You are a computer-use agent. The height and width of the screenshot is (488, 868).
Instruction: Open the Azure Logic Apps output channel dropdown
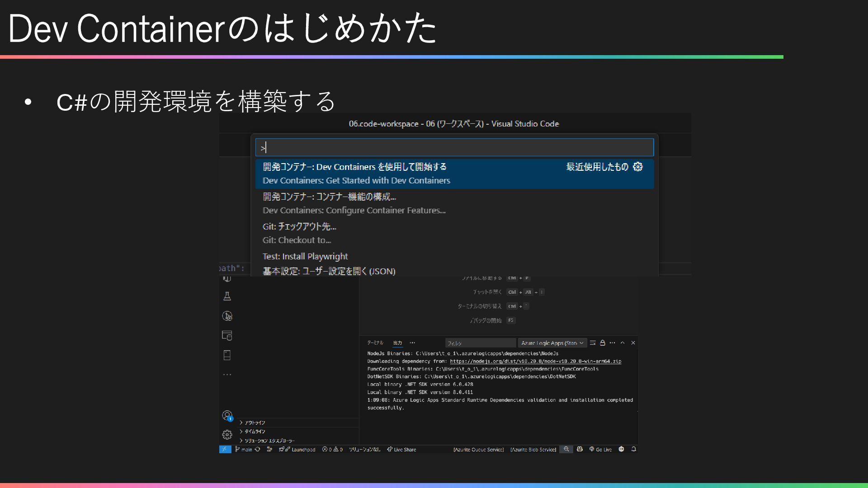coord(552,343)
